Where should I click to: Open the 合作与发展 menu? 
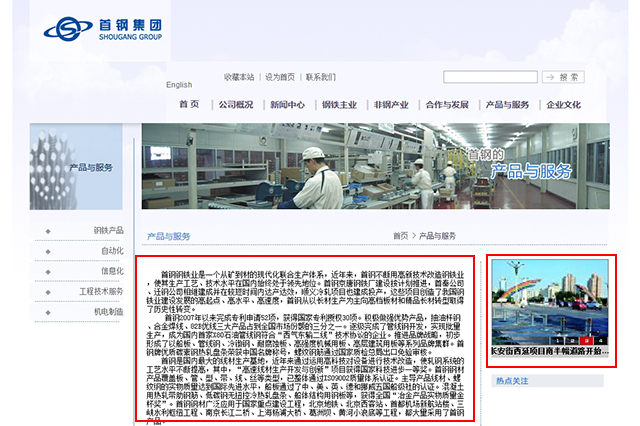point(447,104)
